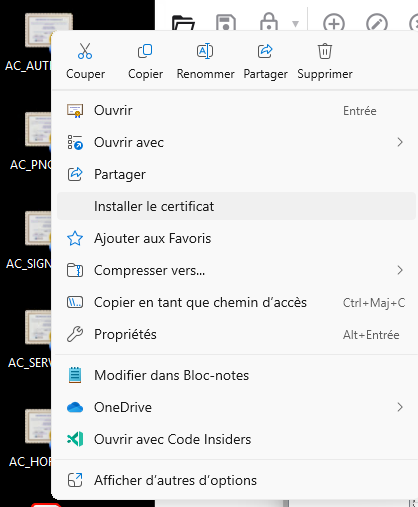Expand the OneDrive submenu chevron

pos(400,407)
